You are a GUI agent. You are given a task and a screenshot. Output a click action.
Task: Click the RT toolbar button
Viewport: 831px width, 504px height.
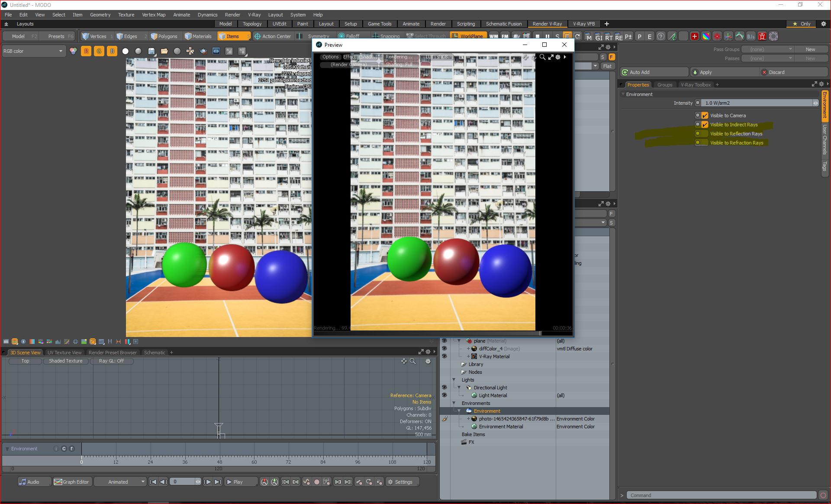609,37
